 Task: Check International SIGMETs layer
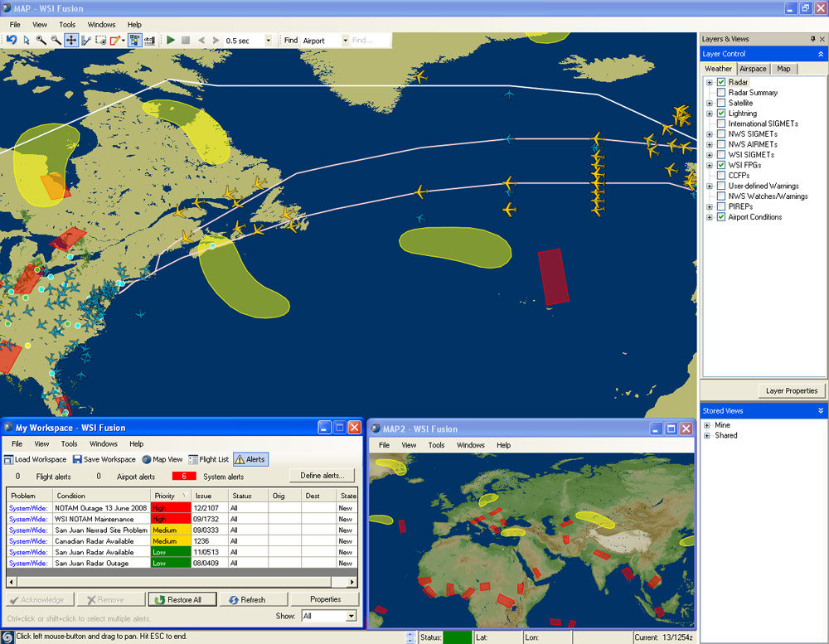point(721,123)
